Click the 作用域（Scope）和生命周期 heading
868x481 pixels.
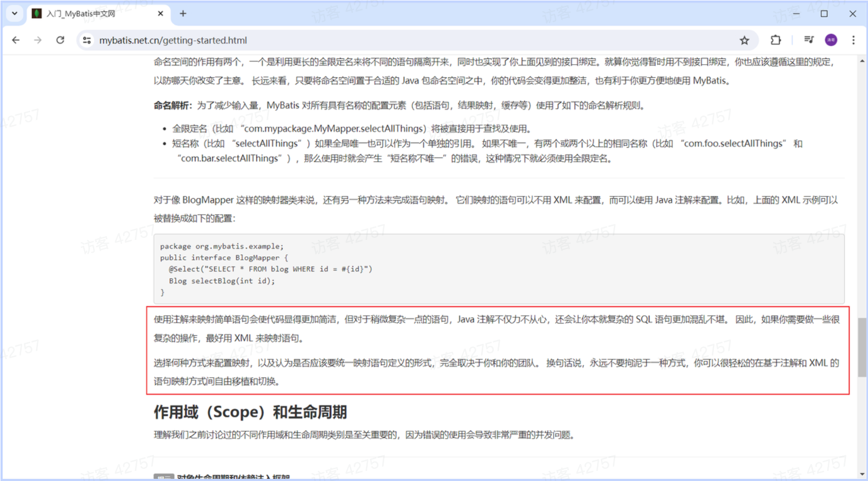click(x=250, y=412)
